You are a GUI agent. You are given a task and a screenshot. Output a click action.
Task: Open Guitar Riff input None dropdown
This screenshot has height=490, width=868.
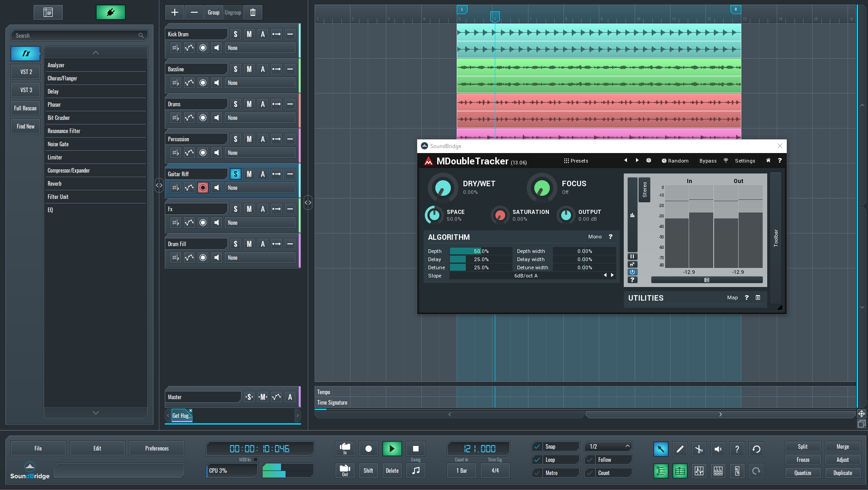(260, 188)
